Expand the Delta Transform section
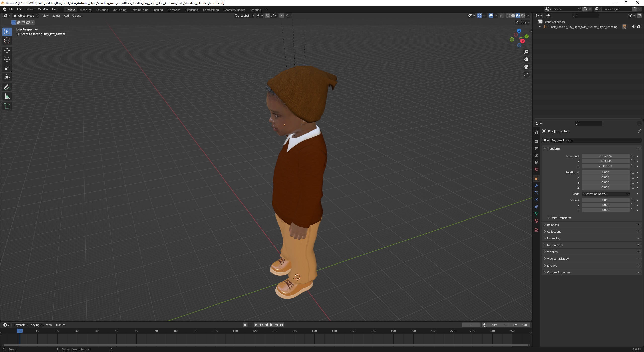This screenshot has width=644, height=352. [x=560, y=218]
